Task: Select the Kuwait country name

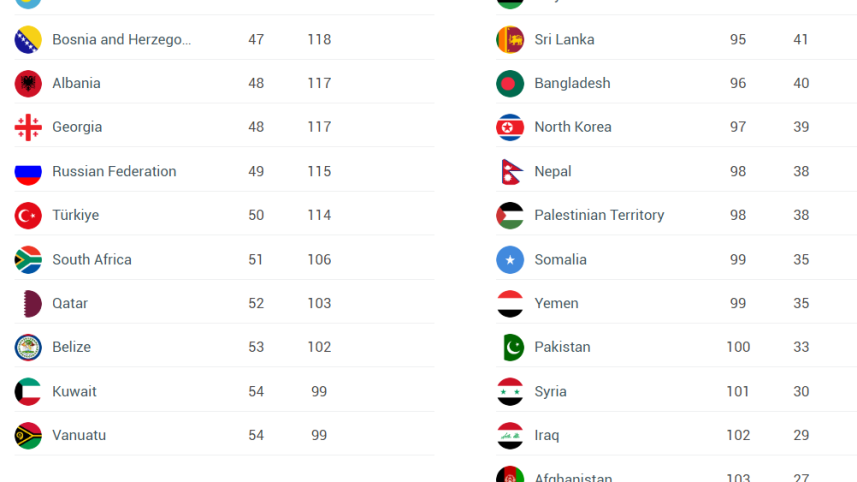Action: (74, 392)
